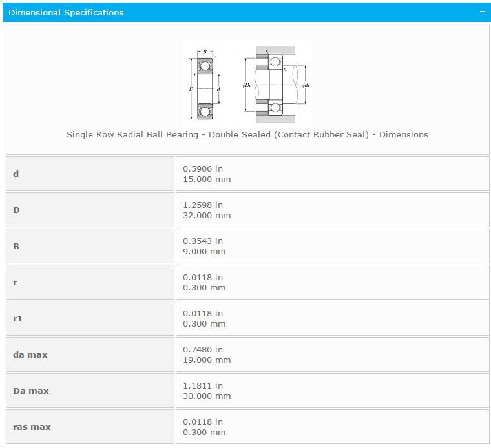Select the Single Row Radial Ball Bearing caption
The image size is (491, 448).
coord(247,134)
